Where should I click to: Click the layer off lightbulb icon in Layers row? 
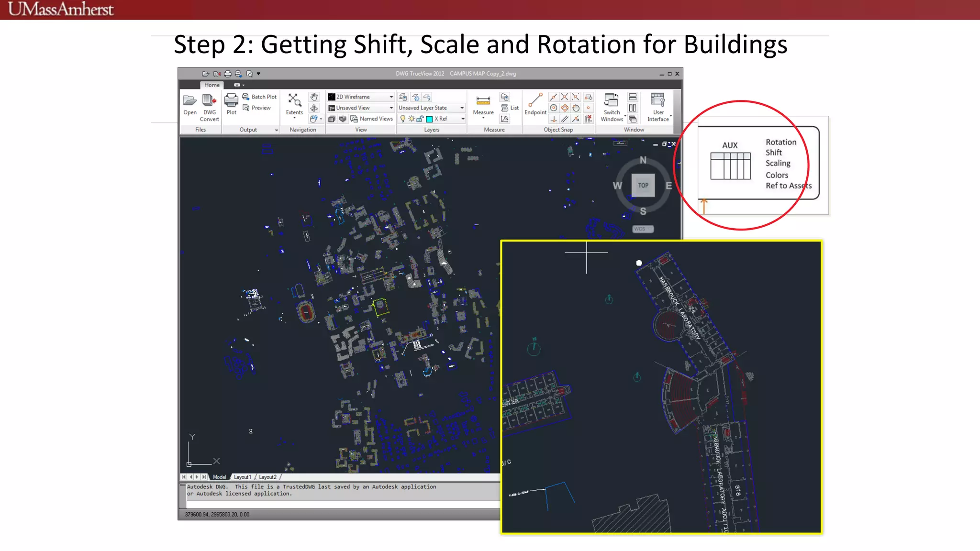click(427, 97)
